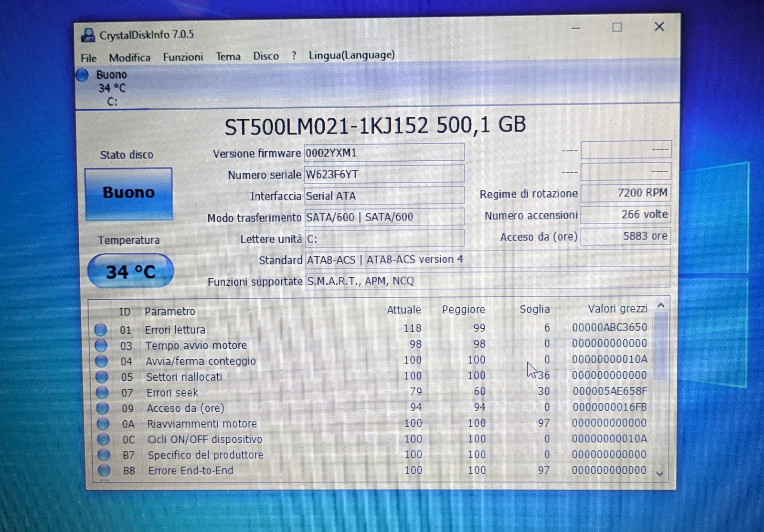Click the 34 °C temperature button
This screenshot has height=532, width=764.
coord(130,271)
